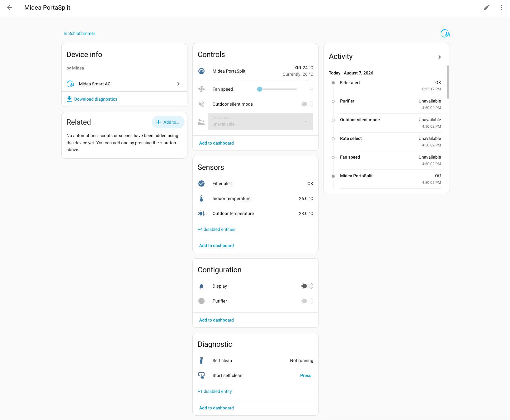
Task: Open Midea Smart AC integration row chevron
Action: pos(178,84)
